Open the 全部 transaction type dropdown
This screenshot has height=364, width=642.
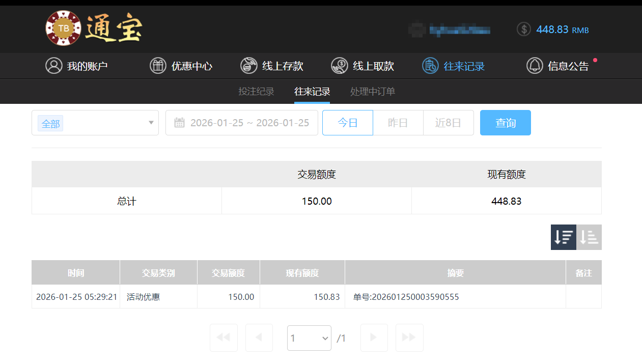click(x=95, y=123)
